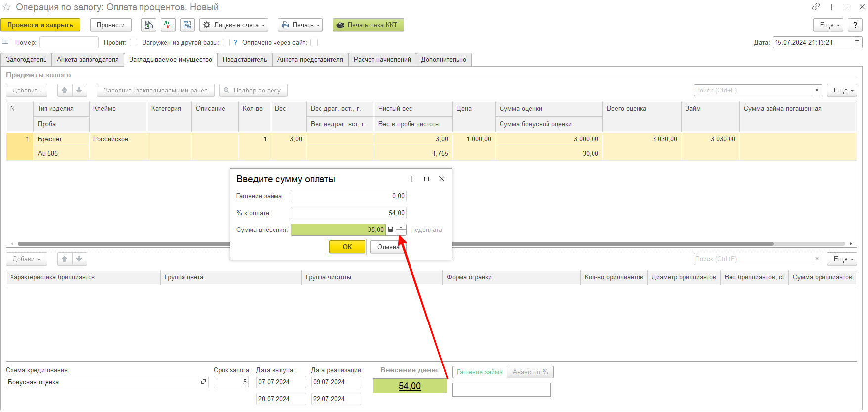868x412 pixels.
Task: Open payment dialog vertical dots menu
Action: 411,179
